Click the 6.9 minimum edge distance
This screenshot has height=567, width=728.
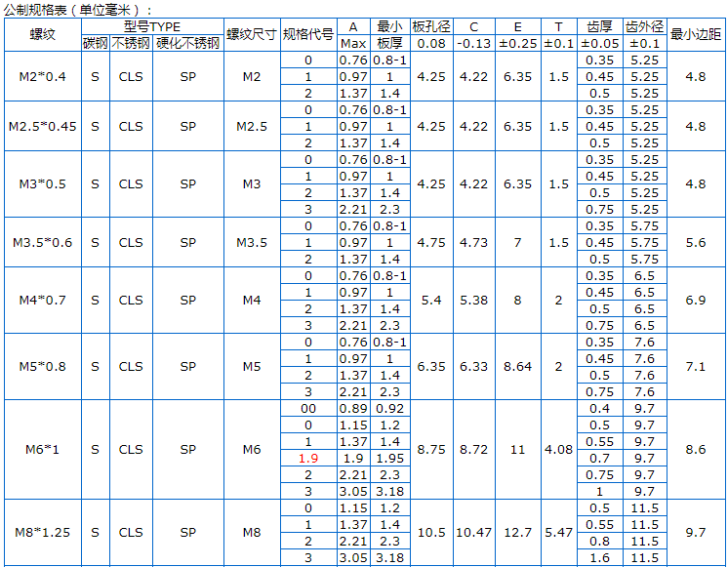point(696,301)
